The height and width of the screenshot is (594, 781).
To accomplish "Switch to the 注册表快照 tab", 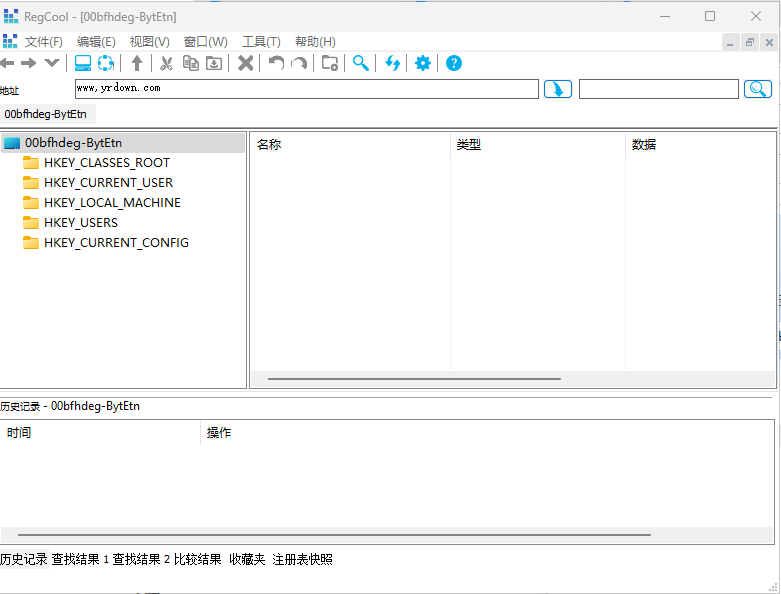I will pos(302,560).
